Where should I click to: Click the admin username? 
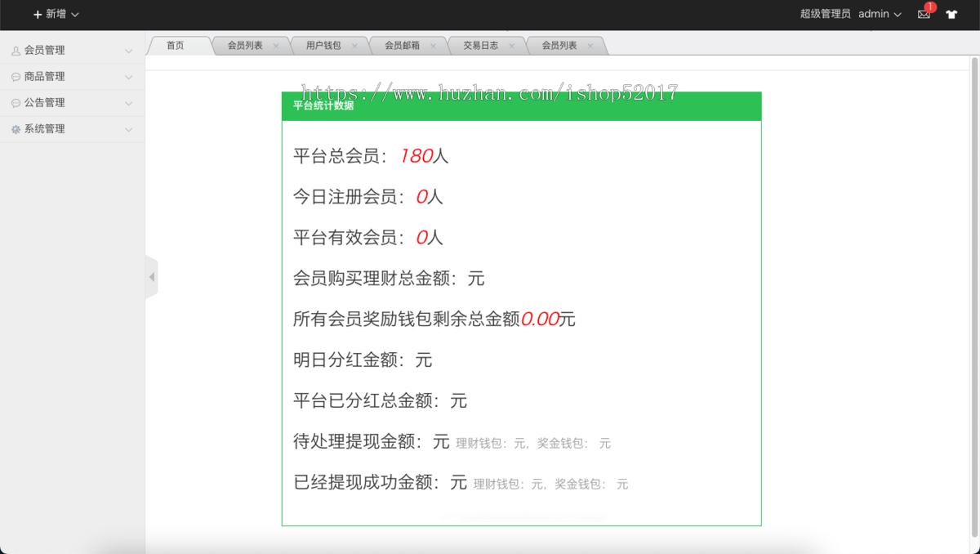(x=874, y=15)
